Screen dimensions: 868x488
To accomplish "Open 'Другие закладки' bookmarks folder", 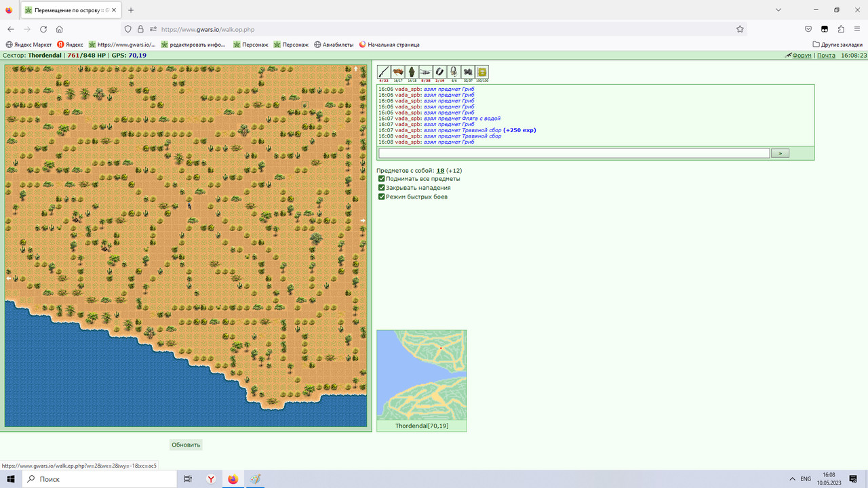I will tap(837, 44).
